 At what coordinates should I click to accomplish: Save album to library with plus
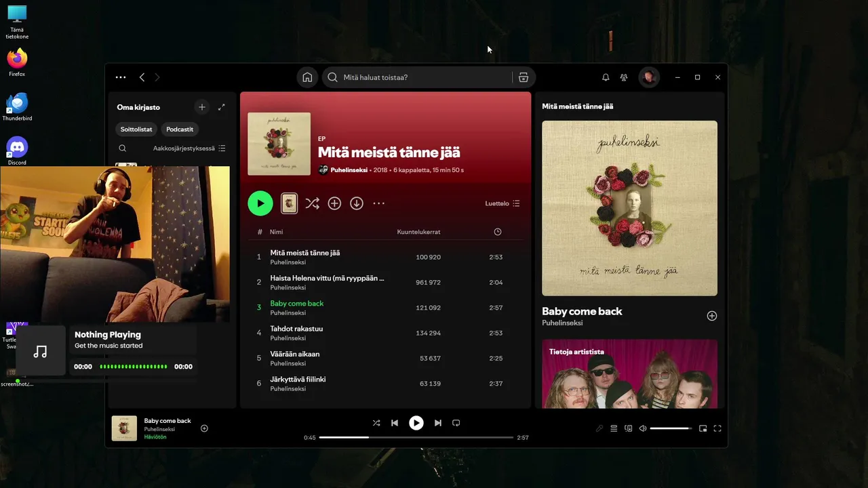click(334, 203)
